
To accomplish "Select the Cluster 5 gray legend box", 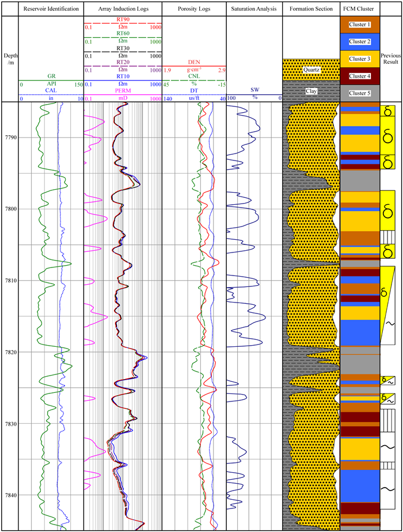I will tap(360, 93).
